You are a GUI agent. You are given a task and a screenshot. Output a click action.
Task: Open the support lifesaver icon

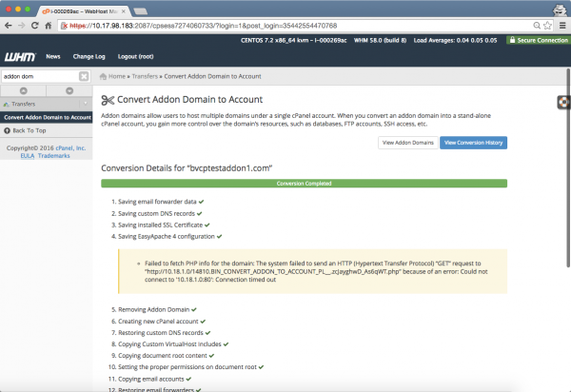563,102
